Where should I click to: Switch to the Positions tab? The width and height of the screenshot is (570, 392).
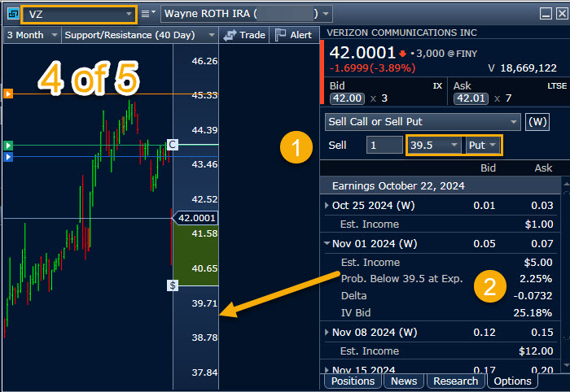tap(353, 381)
